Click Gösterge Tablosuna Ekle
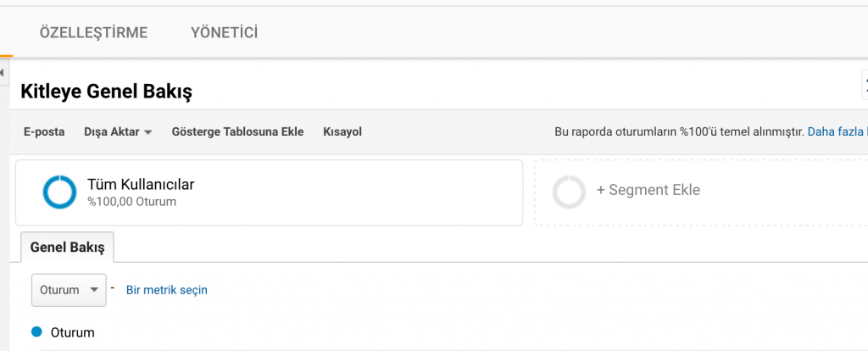The width and height of the screenshot is (868, 351). tap(237, 132)
